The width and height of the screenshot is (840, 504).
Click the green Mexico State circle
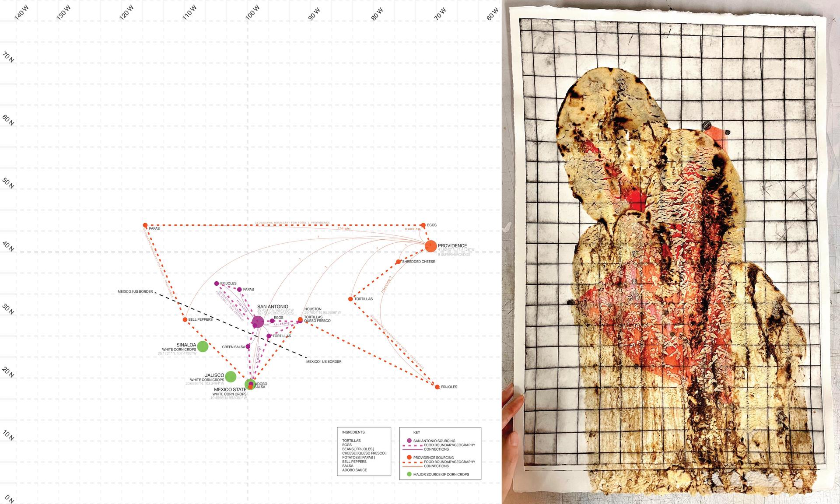(250, 384)
